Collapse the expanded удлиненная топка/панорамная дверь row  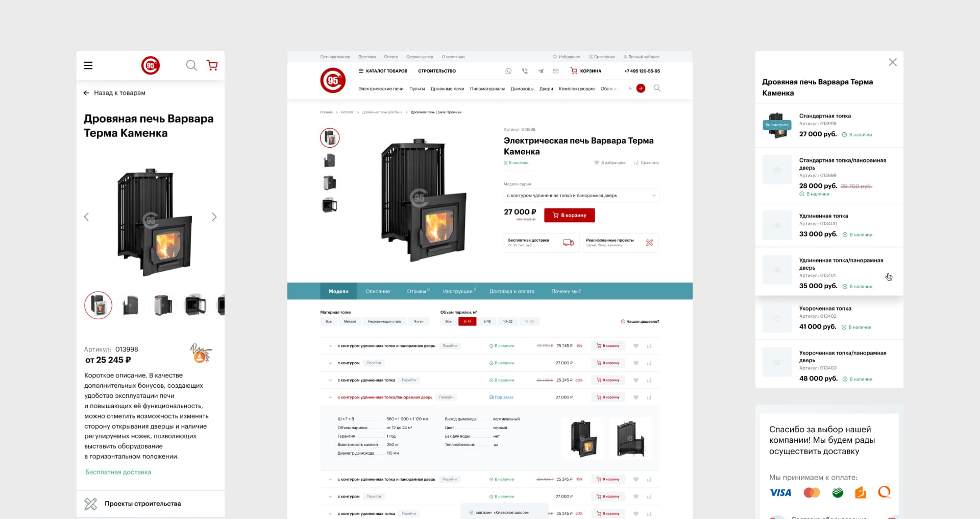tap(330, 397)
